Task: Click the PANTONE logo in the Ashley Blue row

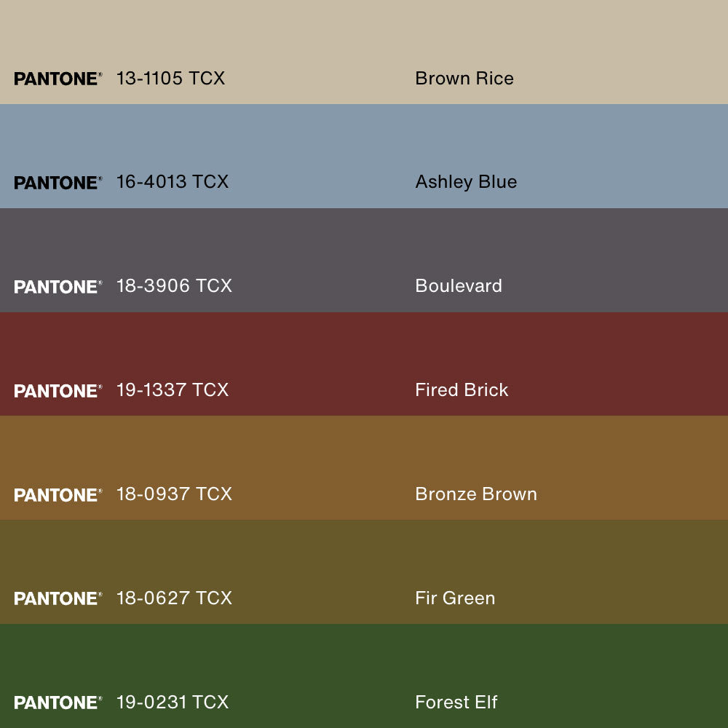Action: click(x=58, y=183)
